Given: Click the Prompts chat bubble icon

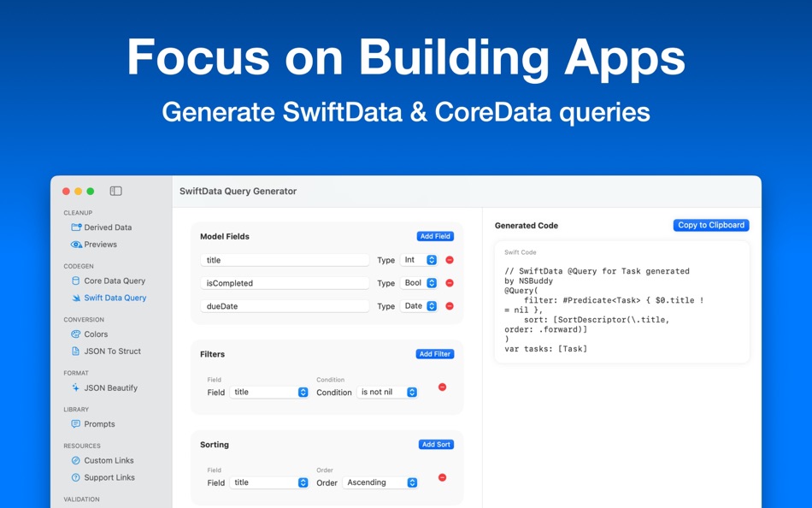Looking at the screenshot, I should pos(75,423).
